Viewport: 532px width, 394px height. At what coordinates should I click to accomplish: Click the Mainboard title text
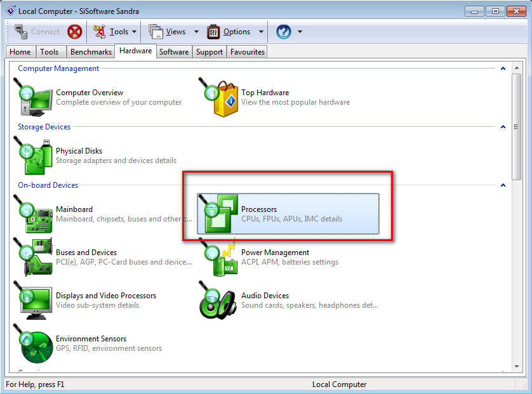[x=74, y=209]
